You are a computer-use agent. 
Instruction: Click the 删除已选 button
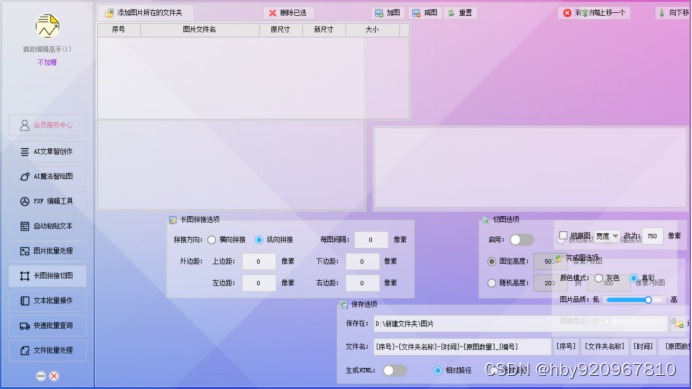click(x=289, y=13)
